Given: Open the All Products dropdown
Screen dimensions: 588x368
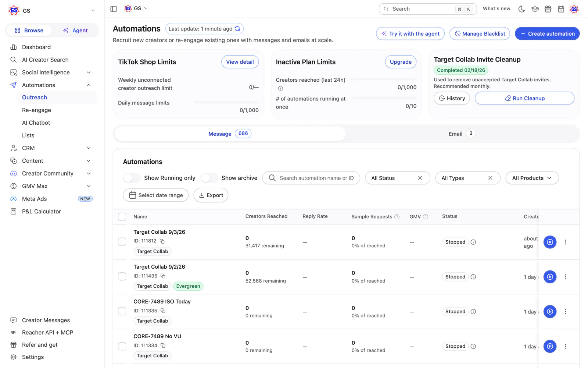Looking at the screenshot, I should [x=532, y=178].
